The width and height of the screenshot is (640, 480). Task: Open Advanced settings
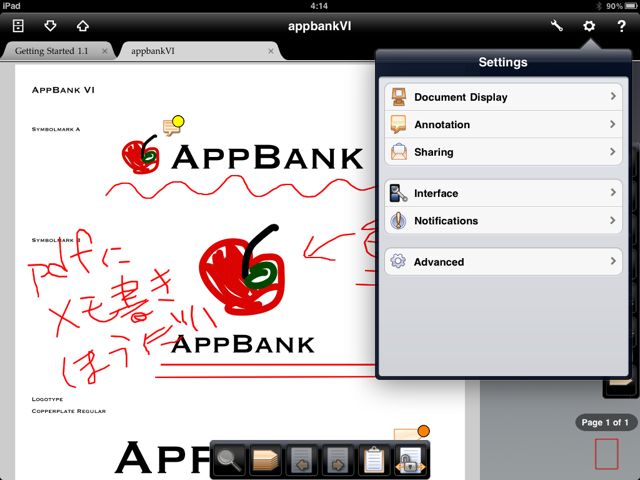(503, 261)
